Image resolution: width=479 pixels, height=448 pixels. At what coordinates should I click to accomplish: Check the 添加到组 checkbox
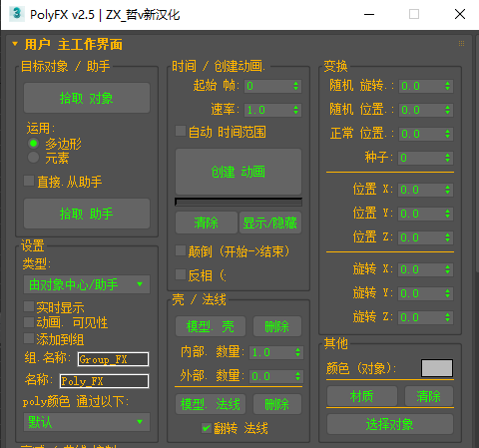tap(29, 338)
